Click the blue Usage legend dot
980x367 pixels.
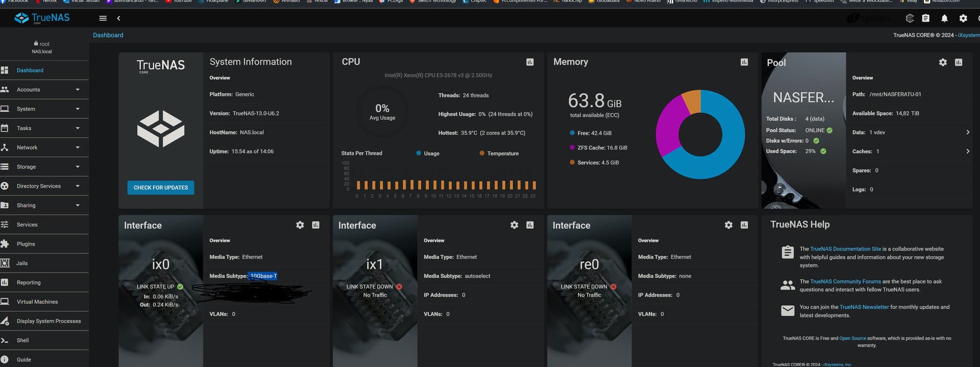coord(419,153)
